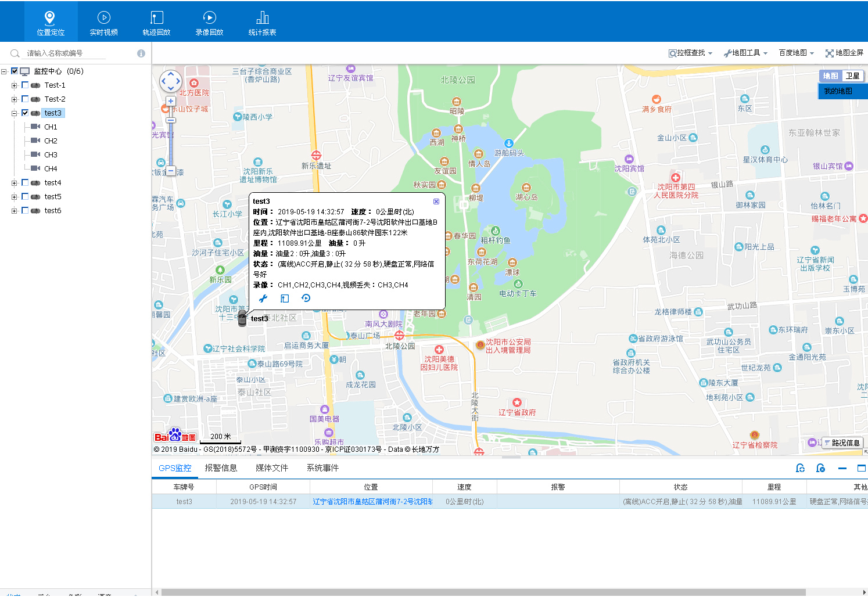The image size is (868, 597).
Task: Open the 百度地图 map source dropdown
Action: 796,53
